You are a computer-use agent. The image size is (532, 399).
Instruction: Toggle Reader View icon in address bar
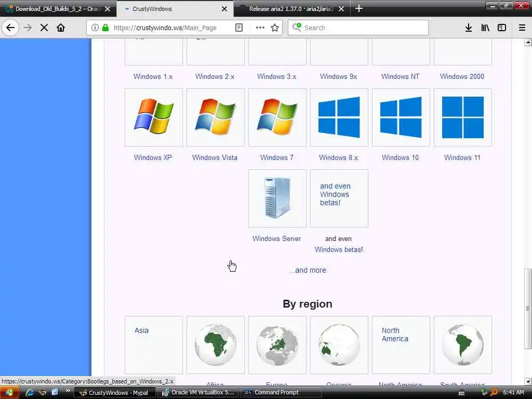point(239,28)
